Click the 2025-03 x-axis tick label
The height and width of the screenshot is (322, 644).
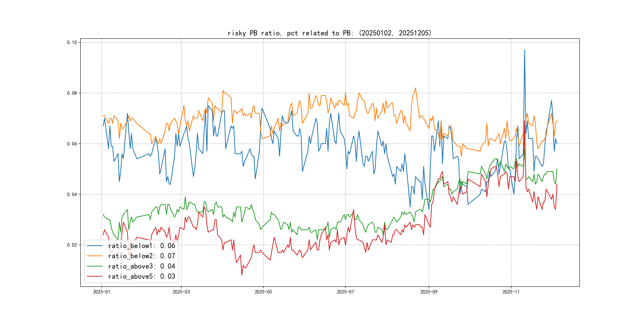tap(181, 292)
